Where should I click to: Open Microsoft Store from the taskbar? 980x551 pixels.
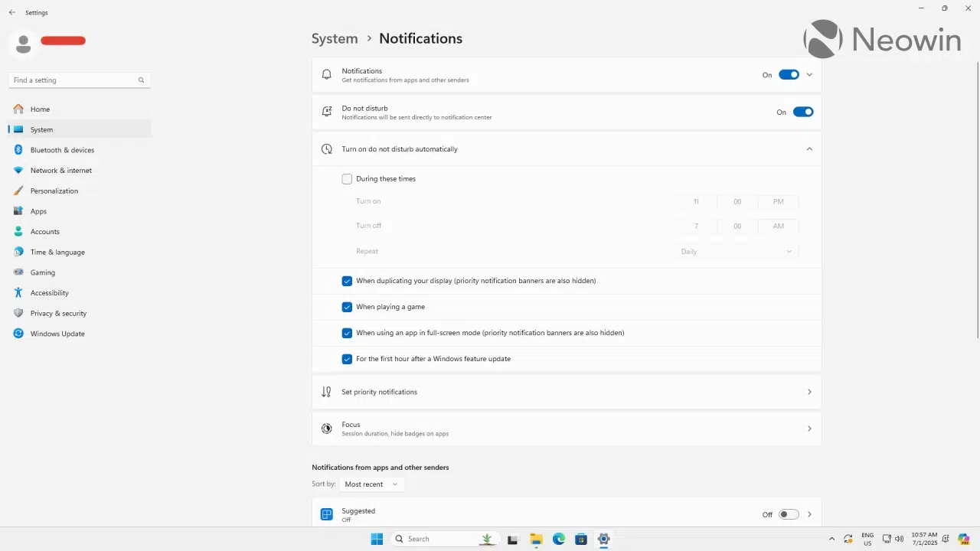pyautogui.click(x=581, y=539)
